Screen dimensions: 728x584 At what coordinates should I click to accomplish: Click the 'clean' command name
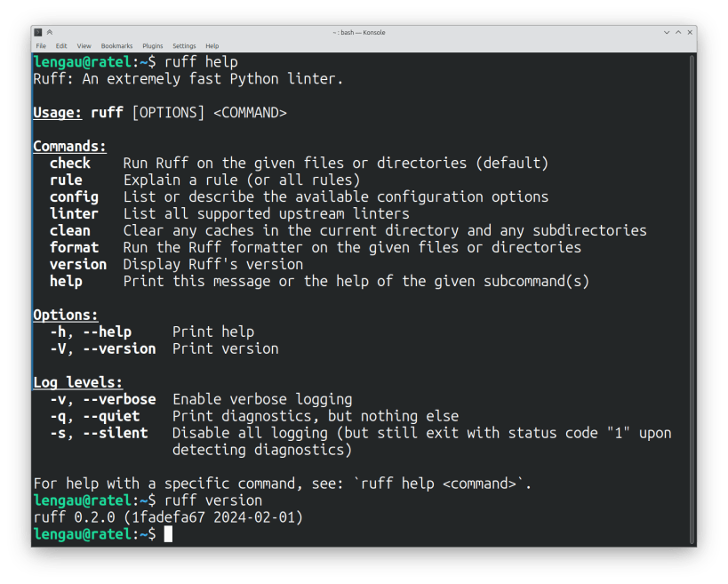point(70,231)
